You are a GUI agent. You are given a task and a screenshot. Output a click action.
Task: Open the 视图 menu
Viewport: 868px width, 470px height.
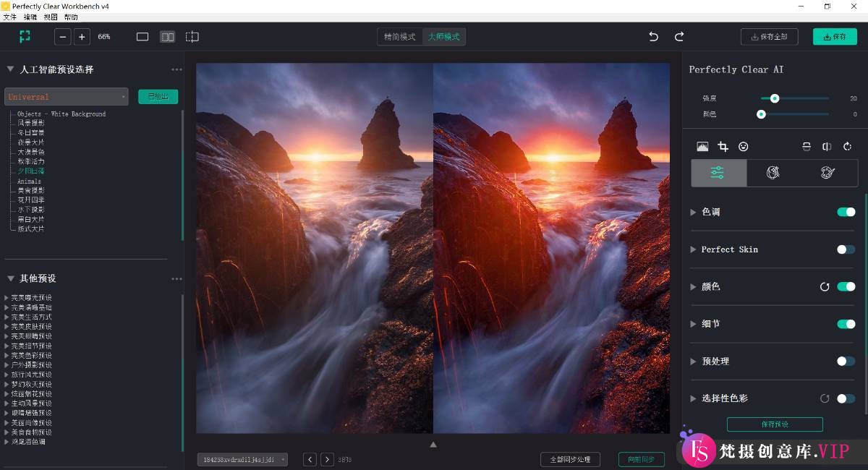coord(51,17)
